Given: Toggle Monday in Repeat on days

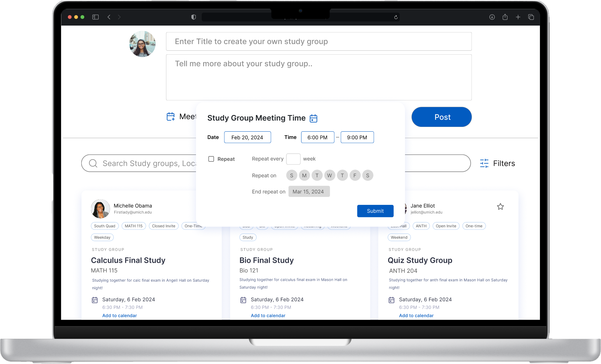Looking at the screenshot, I should click(x=304, y=175).
